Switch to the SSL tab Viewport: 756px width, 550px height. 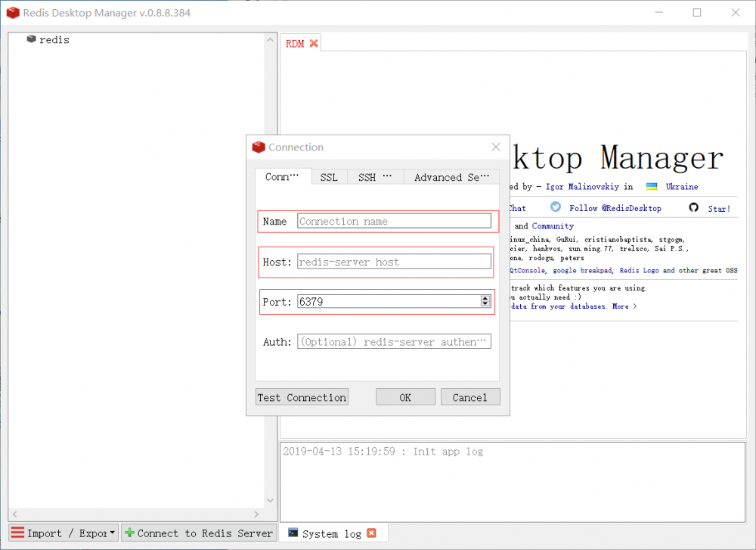click(329, 176)
